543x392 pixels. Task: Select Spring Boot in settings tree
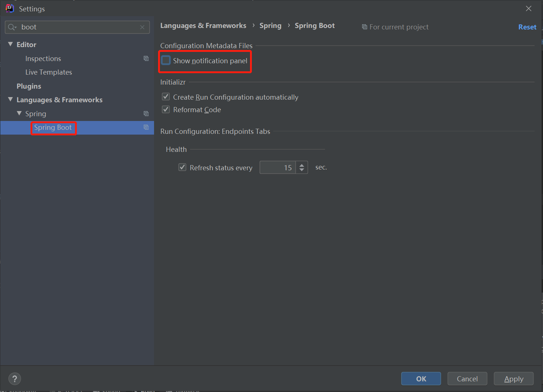(x=53, y=128)
